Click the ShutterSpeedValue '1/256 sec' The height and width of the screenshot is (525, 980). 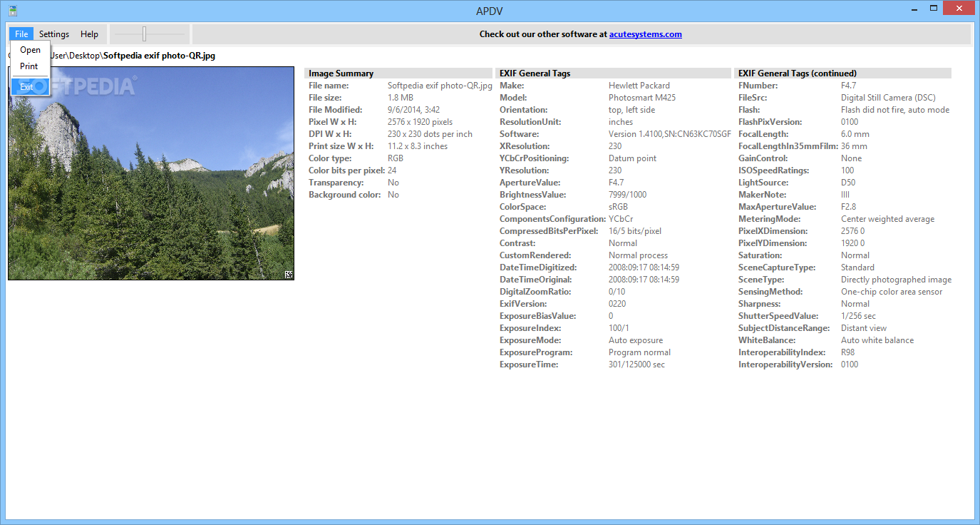(859, 316)
